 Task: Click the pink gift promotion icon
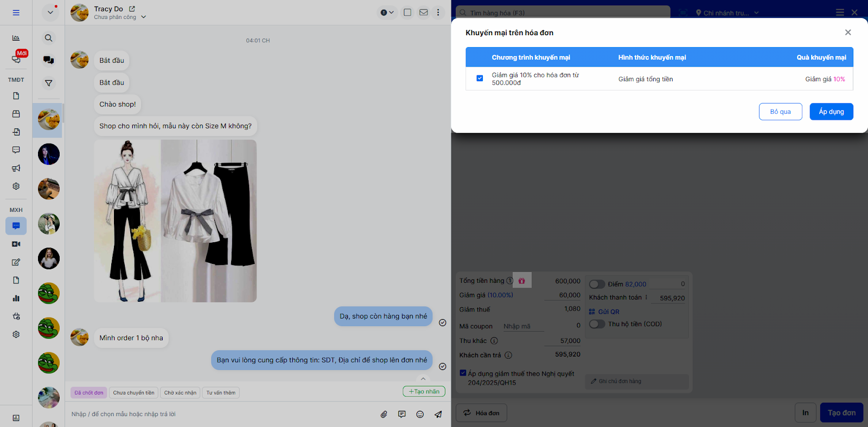521,281
